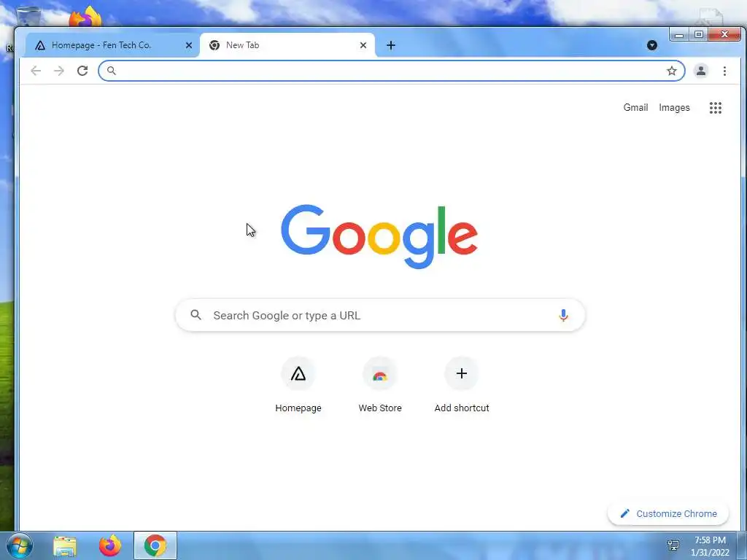
Task: Bookmark this tab with the star icon
Action: [x=672, y=71]
